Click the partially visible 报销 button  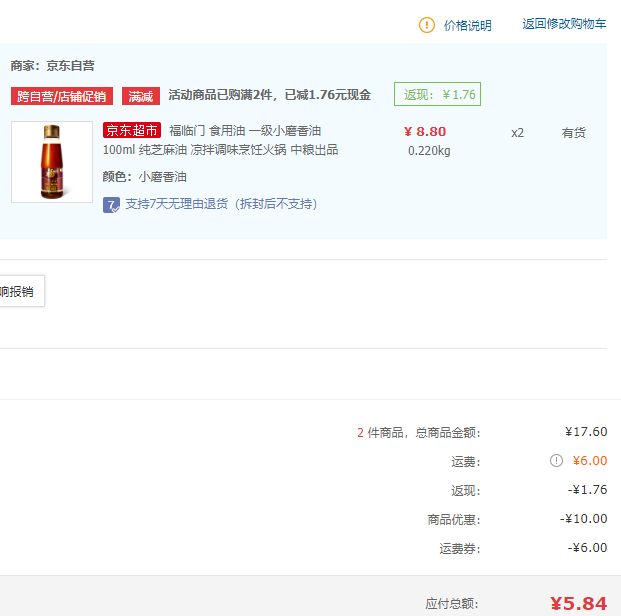20,291
